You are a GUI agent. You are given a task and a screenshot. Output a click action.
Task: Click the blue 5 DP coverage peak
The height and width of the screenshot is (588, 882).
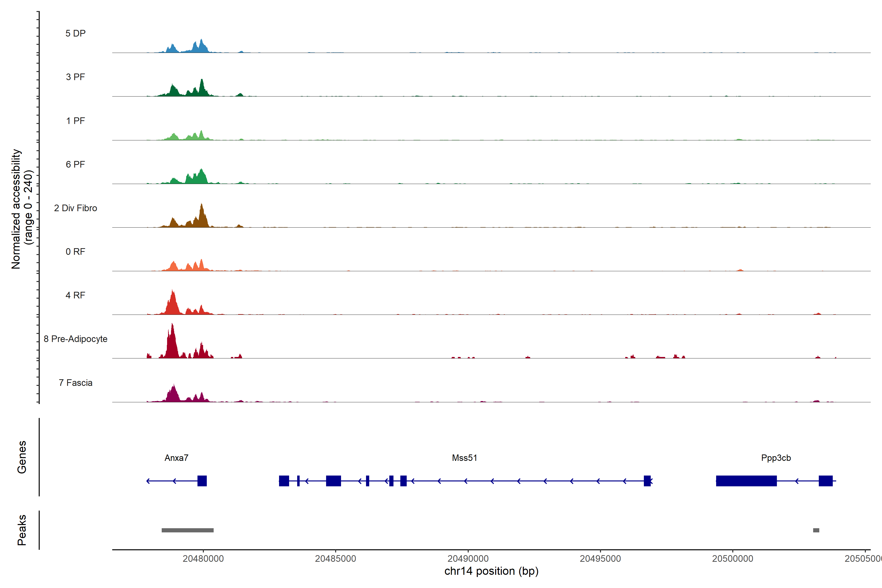(201, 47)
